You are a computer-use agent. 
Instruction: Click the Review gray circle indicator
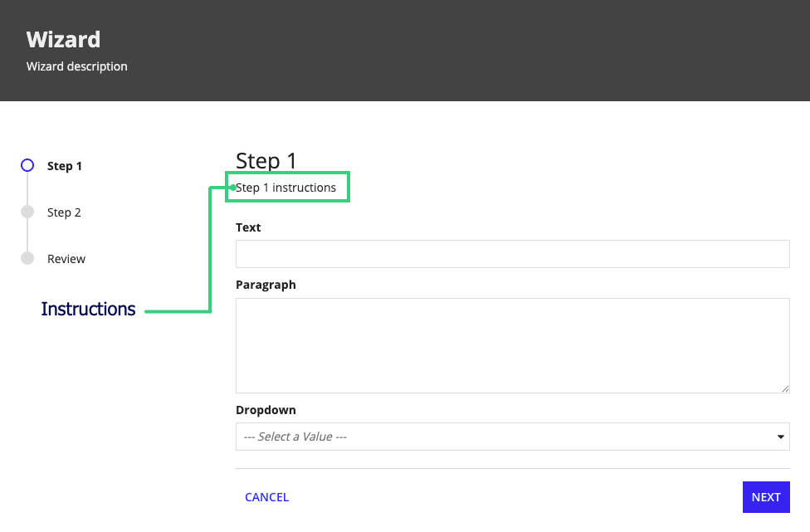tap(27, 258)
